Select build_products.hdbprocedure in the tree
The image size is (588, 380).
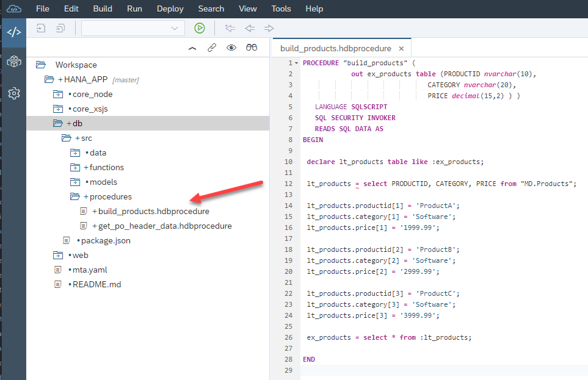click(x=154, y=212)
